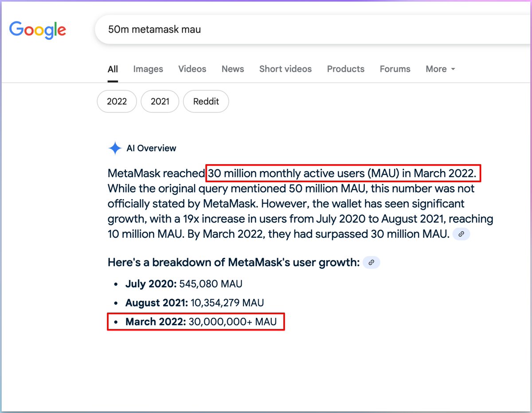
Task: Click the AI Overview sparkle icon
Action: coord(115,148)
